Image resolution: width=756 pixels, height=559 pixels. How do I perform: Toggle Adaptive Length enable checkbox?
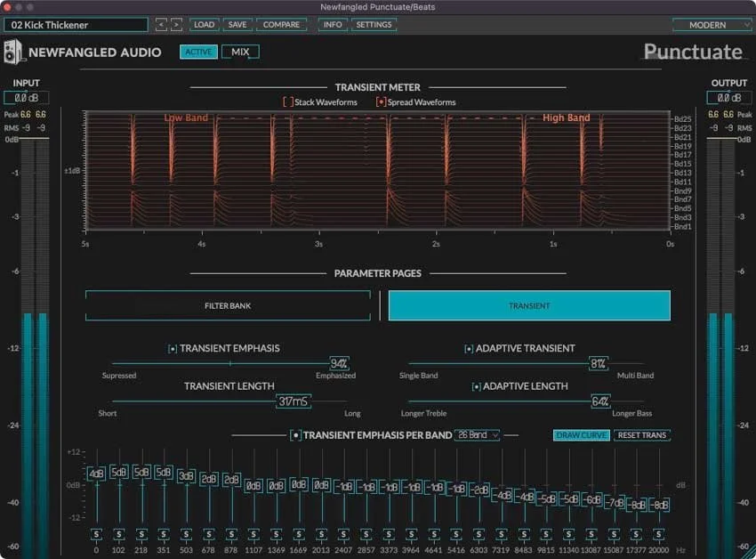[476, 386]
